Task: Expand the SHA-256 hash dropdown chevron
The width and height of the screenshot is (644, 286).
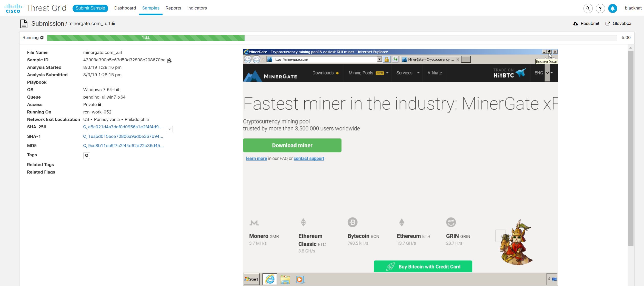Action: click(170, 129)
